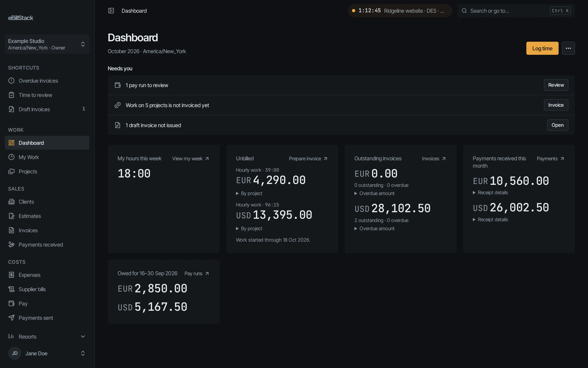588x368 pixels.
Task: Open Invoices in the Sales section
Action: click(x=47, y=230)
